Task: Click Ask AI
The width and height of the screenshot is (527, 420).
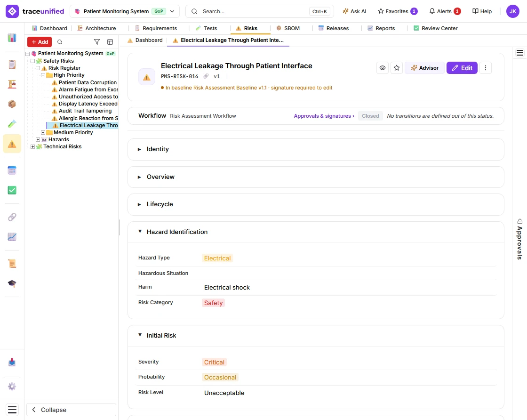Action: click(x=354, y=11)
